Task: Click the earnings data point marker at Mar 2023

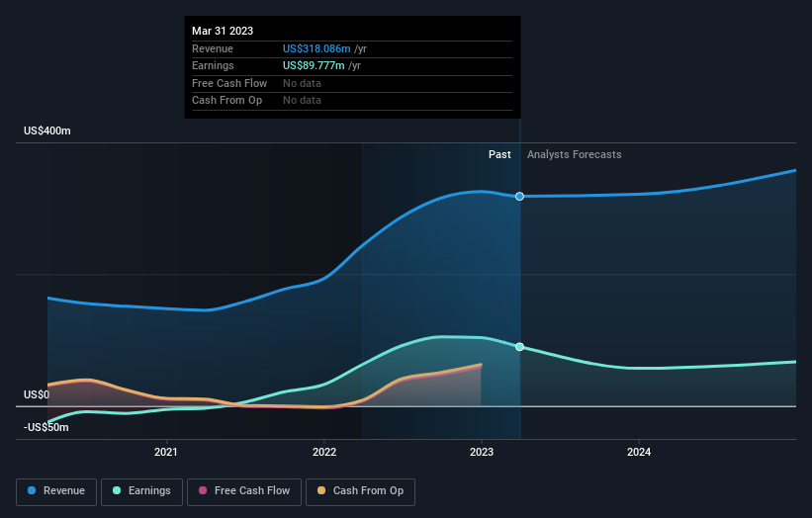Action: pyautogui.click(x=519, y=347)
